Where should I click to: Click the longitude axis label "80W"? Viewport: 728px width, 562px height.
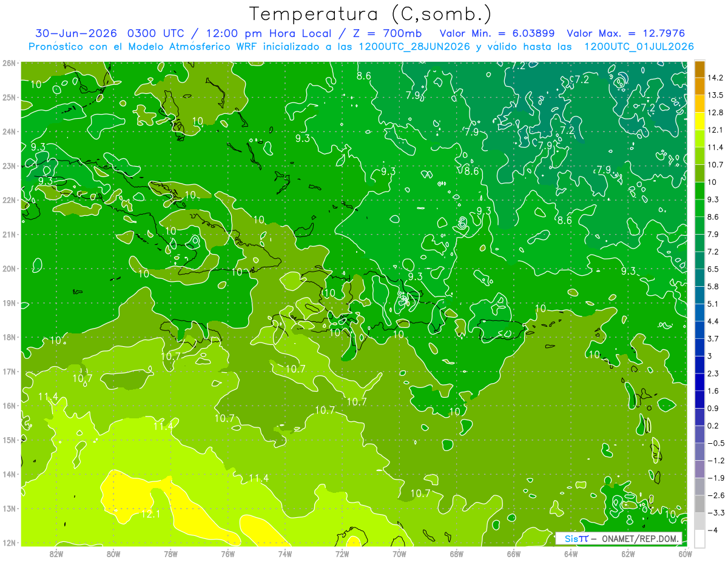tap(113, 553)
